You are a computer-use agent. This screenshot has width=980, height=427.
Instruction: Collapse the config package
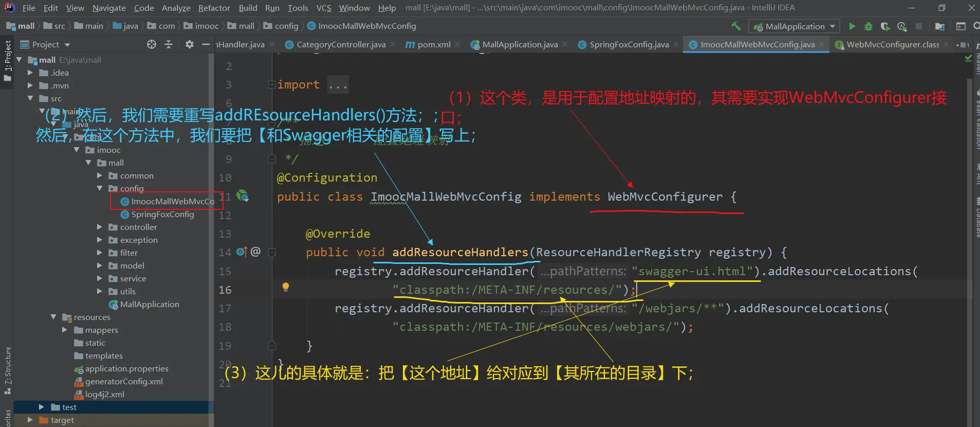(x=100, y=188)
